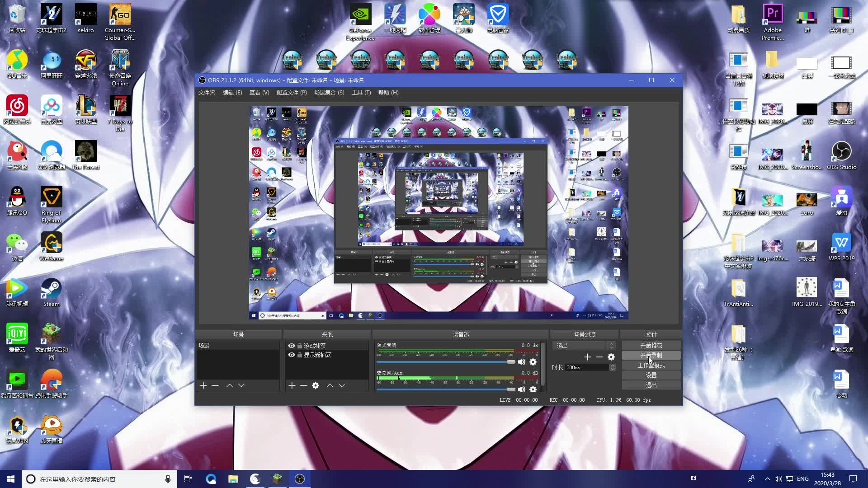Viewport: 868px width, 488px height.
Task: Add a new scene with plus icon
Action: (203, 385)
